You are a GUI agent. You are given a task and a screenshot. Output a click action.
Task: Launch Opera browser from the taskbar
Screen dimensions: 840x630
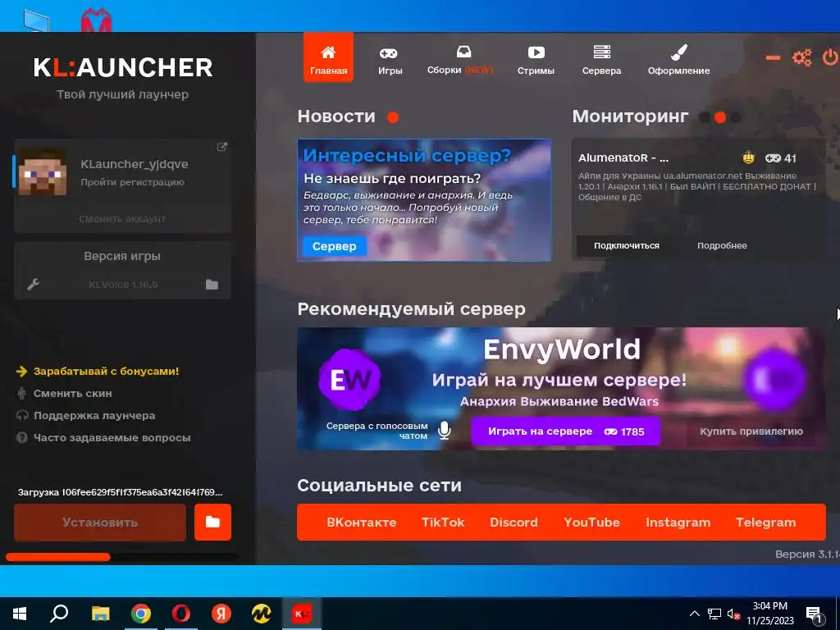coord(181,614)
